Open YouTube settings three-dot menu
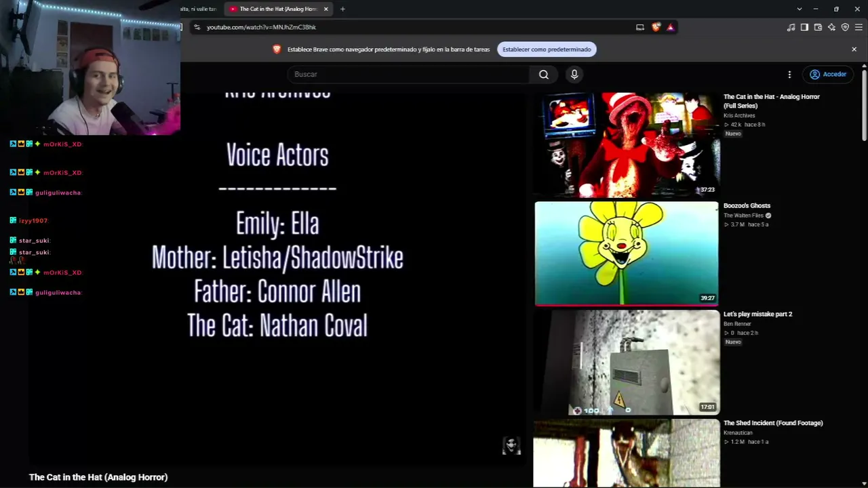 [789, 75]
